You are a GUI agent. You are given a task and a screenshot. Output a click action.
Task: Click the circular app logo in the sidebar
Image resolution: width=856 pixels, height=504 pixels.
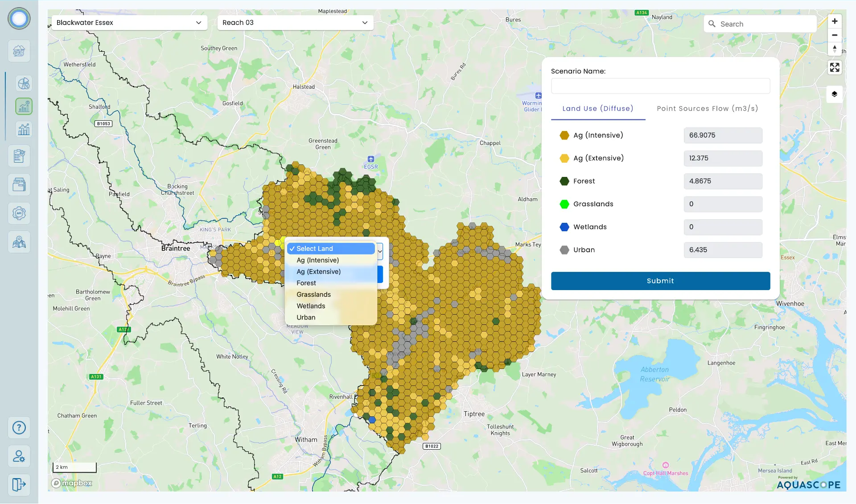(19, 19)
